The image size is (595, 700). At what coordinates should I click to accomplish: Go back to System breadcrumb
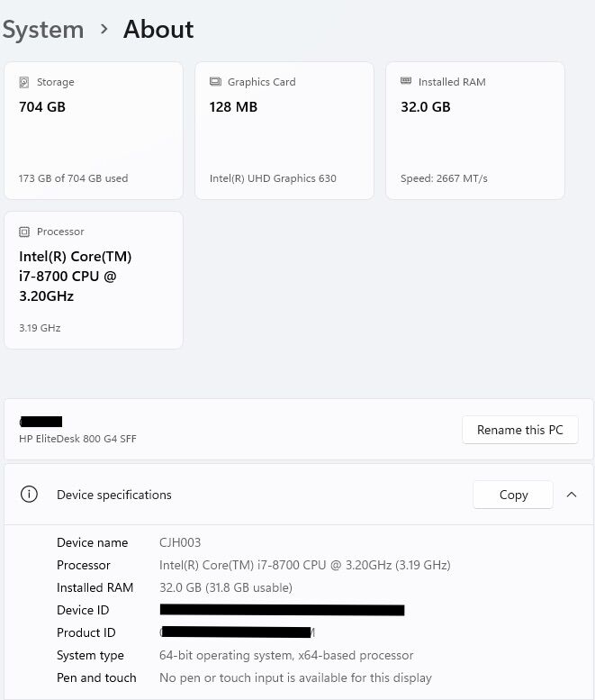tap(42, 29)
